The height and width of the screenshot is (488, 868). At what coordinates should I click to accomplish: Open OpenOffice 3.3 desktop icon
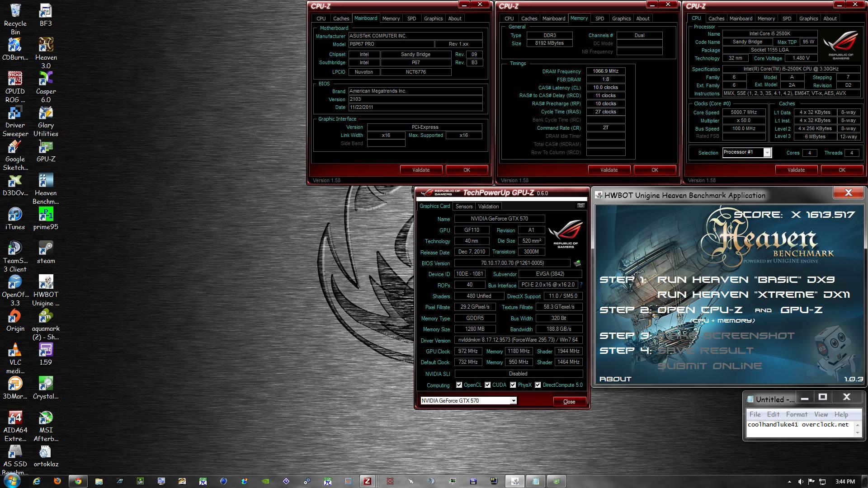tap(15, 290)
